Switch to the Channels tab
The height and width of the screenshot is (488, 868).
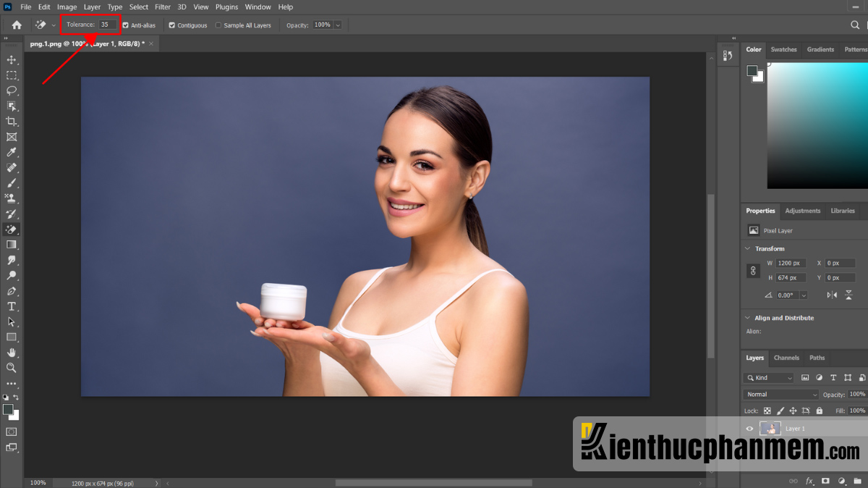point(786,358)
